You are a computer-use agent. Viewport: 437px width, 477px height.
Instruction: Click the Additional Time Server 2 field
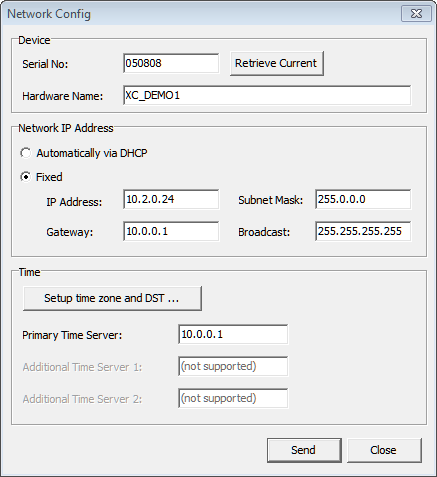(233, 398)
